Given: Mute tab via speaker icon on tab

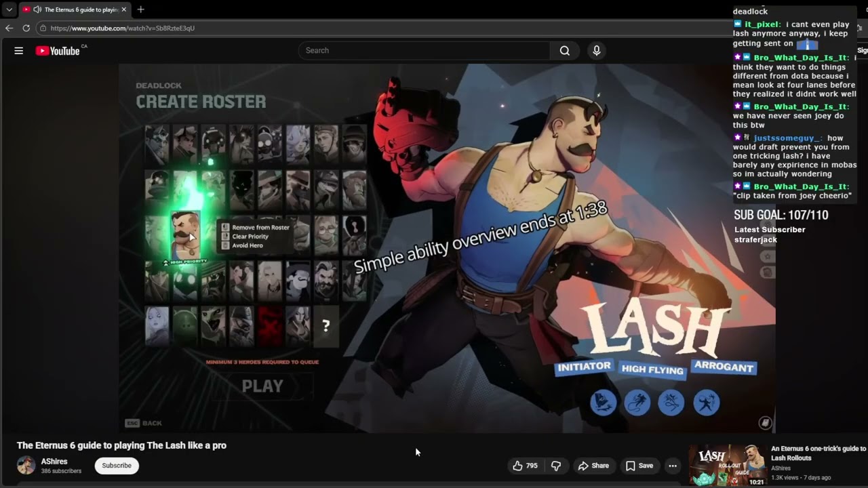Looking at the screenshot, I should pos(37,9).
